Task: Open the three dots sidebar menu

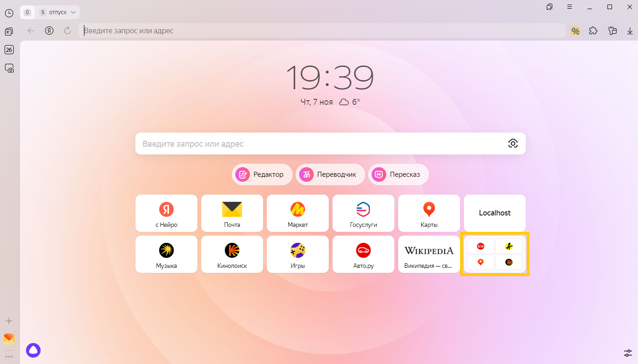Action: [9, 356]
